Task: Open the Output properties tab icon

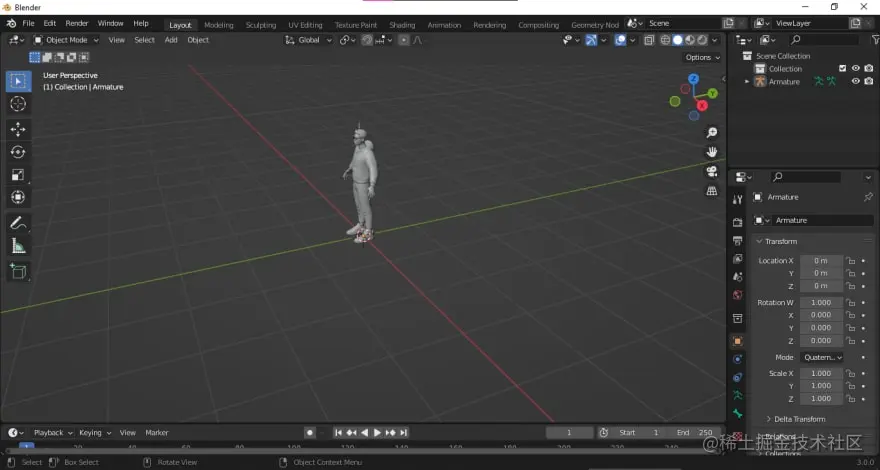Action: click(x=737, y=241)
